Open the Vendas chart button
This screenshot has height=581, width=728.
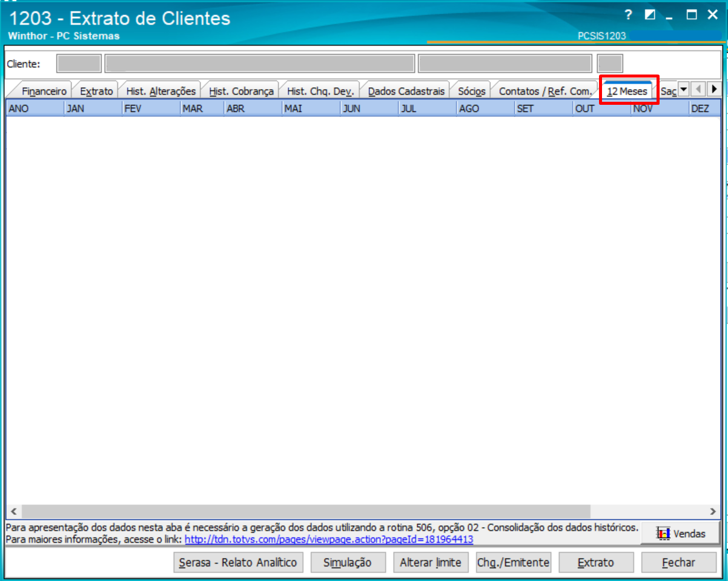coord(681,534)
